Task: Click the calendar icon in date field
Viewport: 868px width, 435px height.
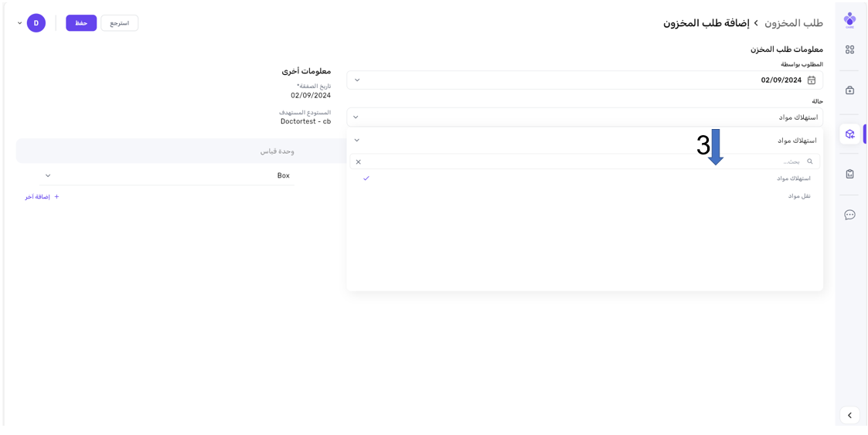Action: point(811,80)
